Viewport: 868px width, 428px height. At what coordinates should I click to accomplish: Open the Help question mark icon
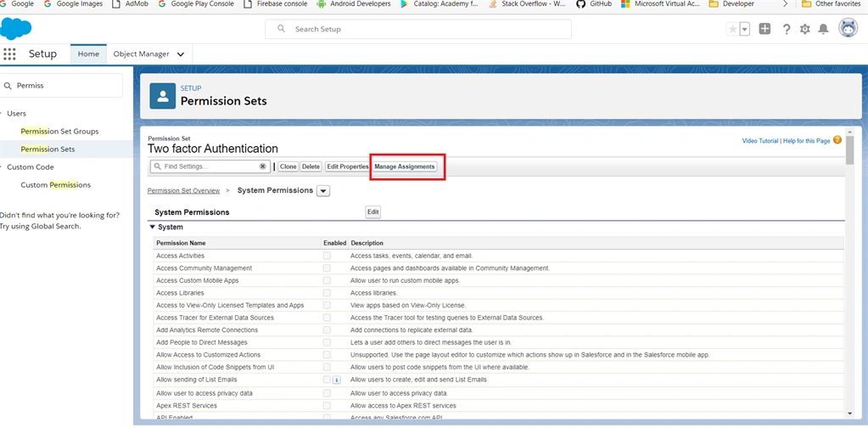pos(786,30)
